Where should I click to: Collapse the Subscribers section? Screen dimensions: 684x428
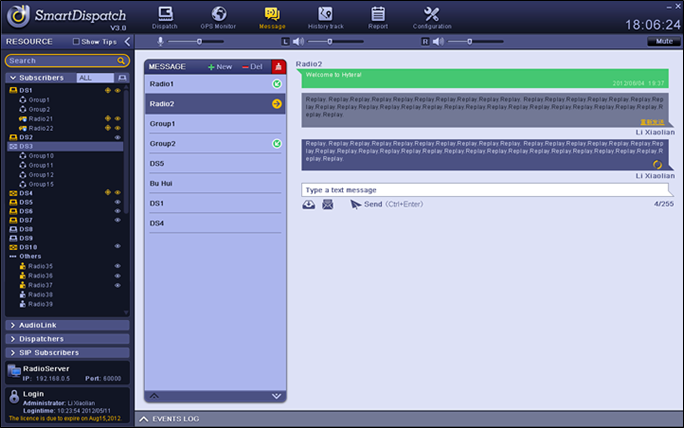click(13, 78)
